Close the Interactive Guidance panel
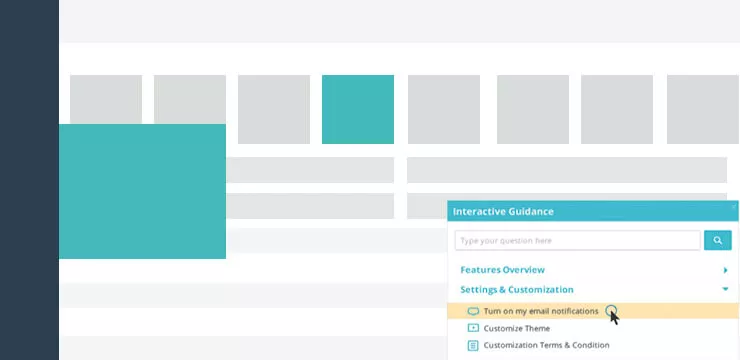Screen dimensions: 740x360 (x=734, y=206)
